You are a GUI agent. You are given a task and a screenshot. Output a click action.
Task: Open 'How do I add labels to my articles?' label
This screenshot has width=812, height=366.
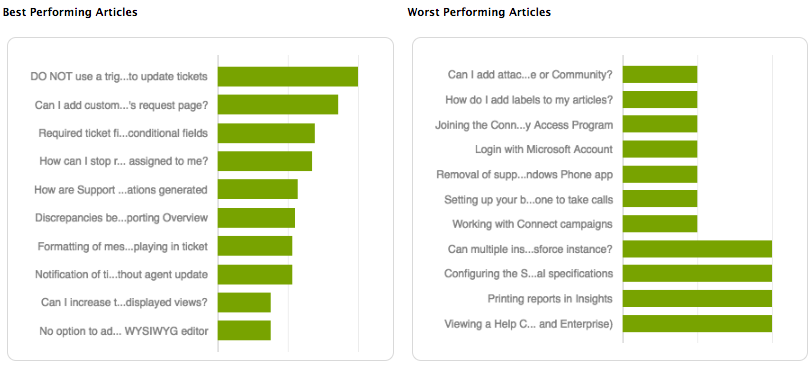click(529, 100)
